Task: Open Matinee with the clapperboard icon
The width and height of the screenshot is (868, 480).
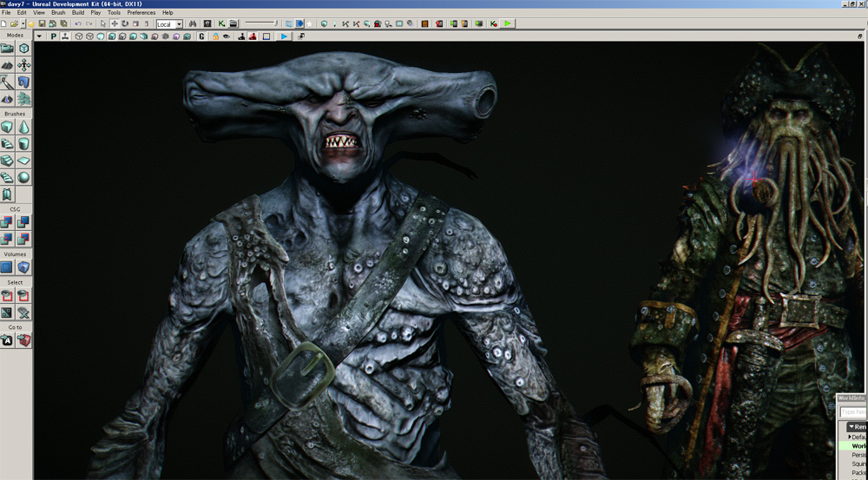Action: [x=233, y=23]
